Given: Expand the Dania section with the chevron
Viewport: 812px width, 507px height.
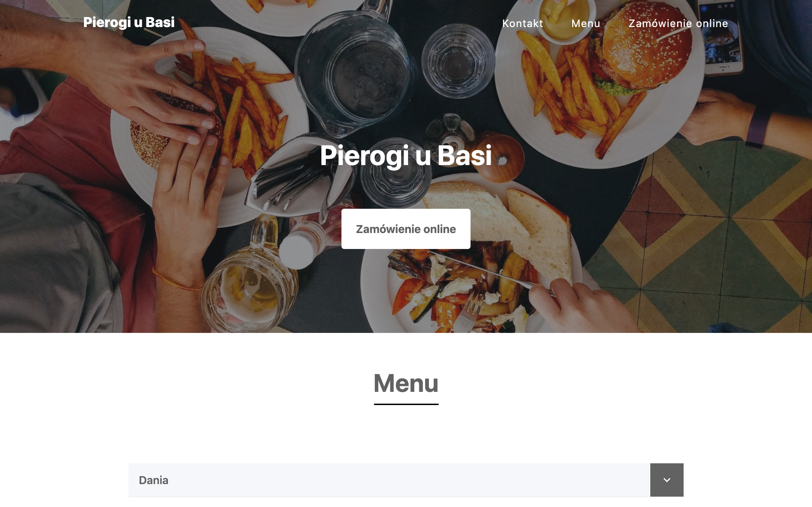Looking at the screenshot, I should click(667, 480).
